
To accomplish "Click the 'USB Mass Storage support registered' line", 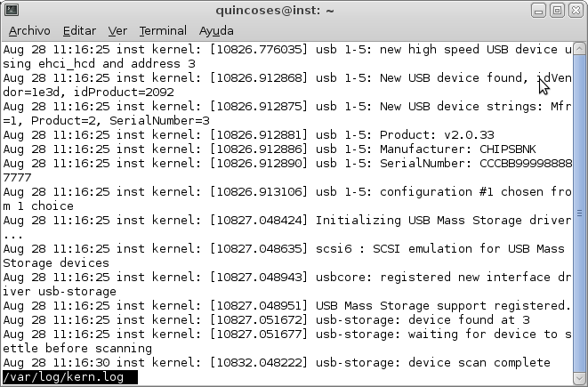I will click(x=286, y=306).
